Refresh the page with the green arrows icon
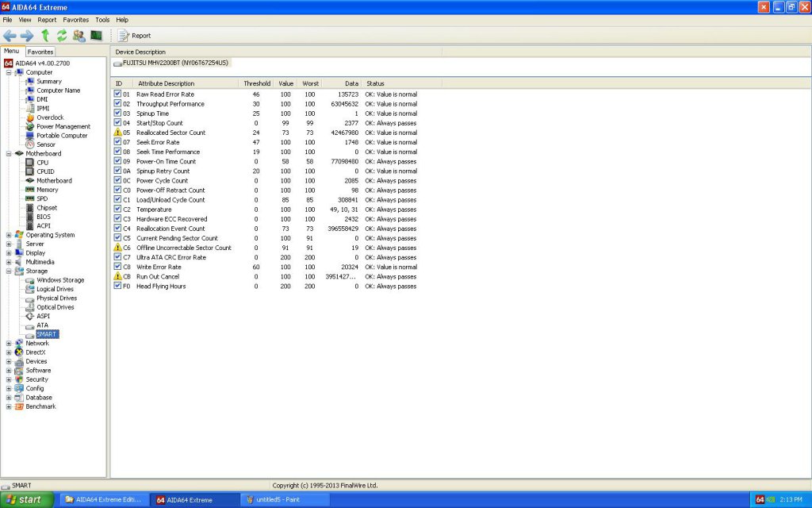This screenshot has width=812, height=508. [62, 36]
